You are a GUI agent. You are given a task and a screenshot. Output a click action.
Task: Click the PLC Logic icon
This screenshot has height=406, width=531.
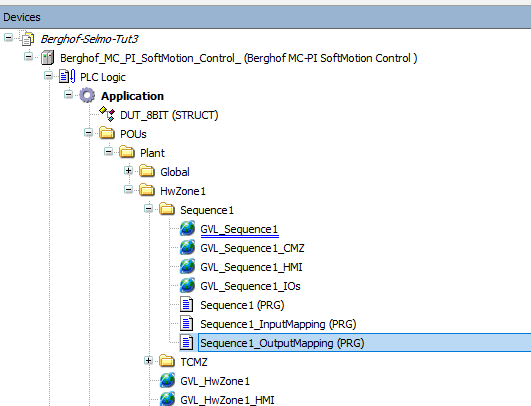[67, 77]
